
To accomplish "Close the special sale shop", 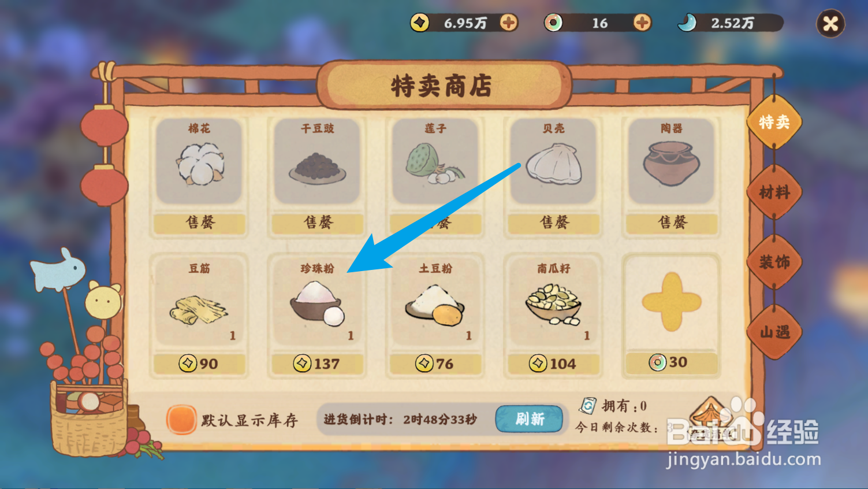I will [830, 24].
